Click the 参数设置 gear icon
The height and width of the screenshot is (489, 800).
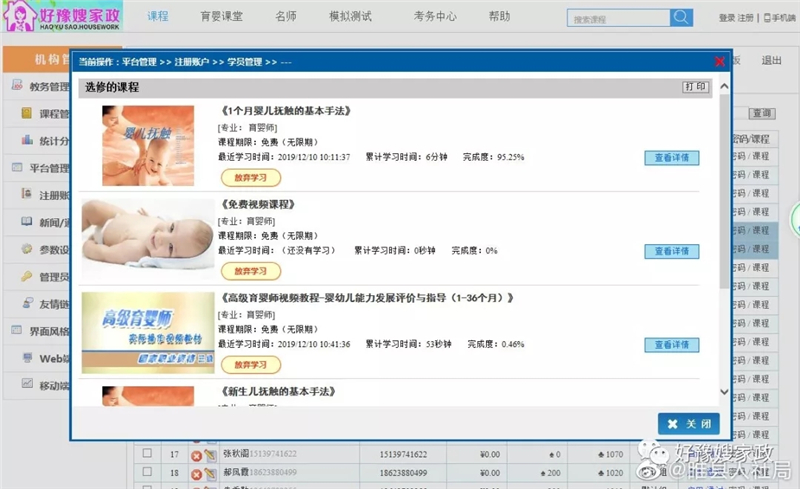(27, 249)
